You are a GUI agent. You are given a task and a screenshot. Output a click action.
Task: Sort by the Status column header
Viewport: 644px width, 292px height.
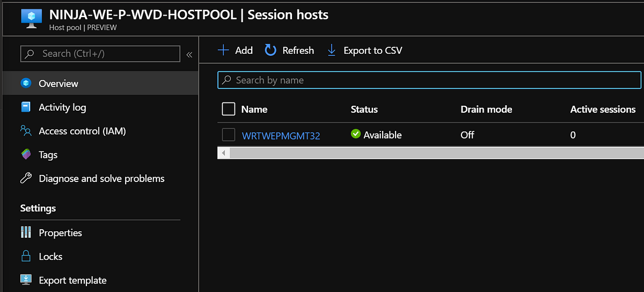click(x=364, y=109)
